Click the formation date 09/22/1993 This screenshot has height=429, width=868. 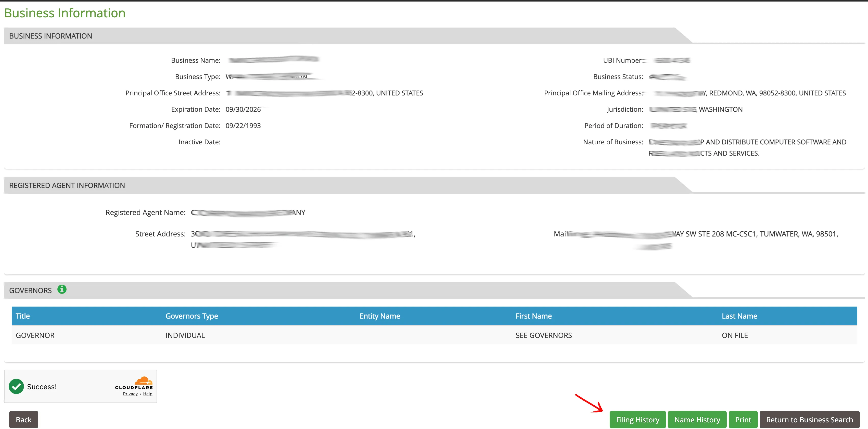[243, 126]
